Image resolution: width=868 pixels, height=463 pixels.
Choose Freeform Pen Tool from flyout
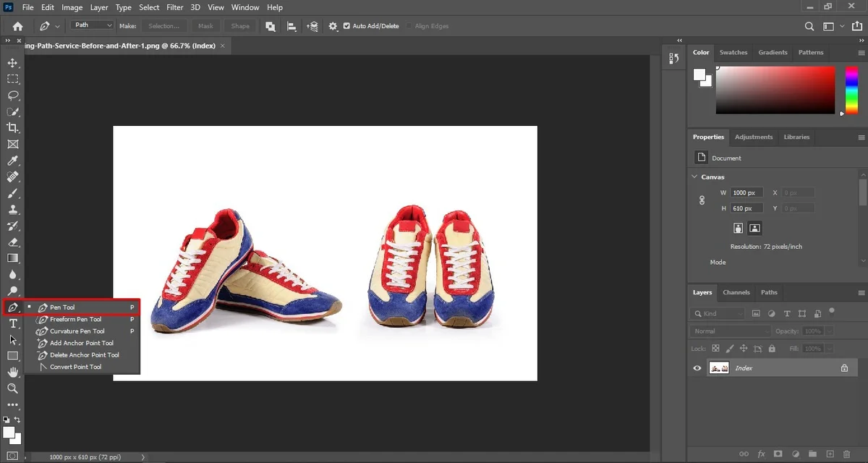pos(75,319)
